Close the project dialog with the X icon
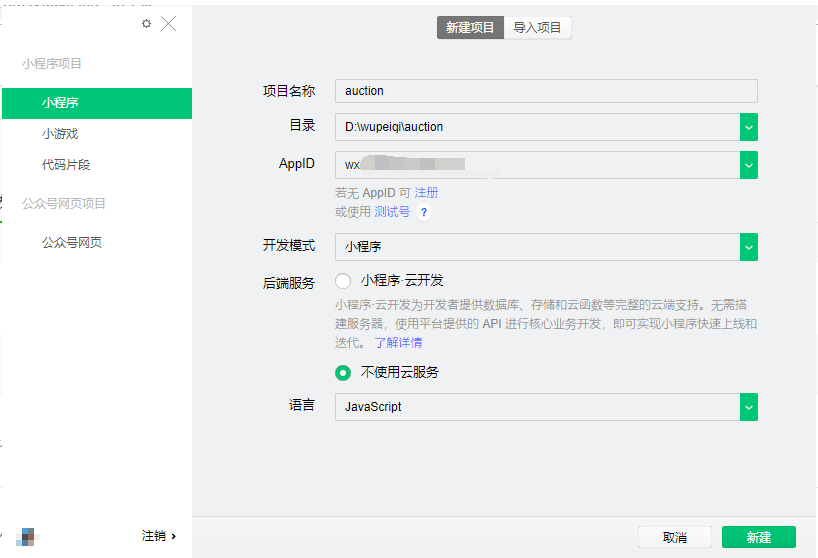The image size is (818, 558). click(168, 23)
